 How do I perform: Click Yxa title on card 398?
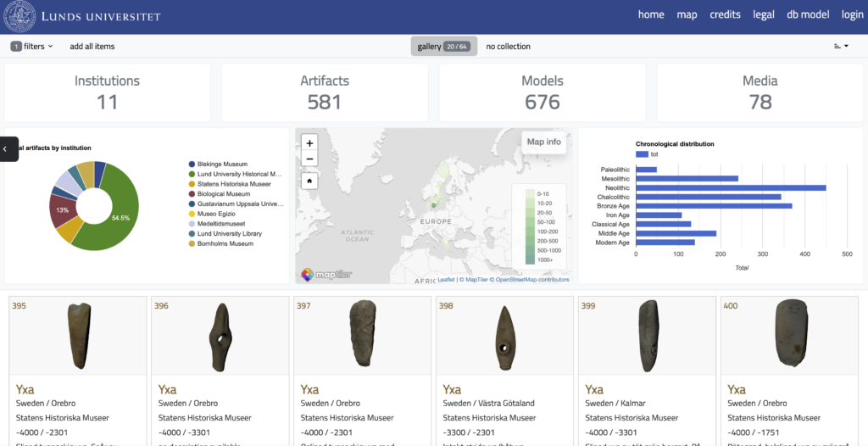pyautogui.click(x=453, y=389)
